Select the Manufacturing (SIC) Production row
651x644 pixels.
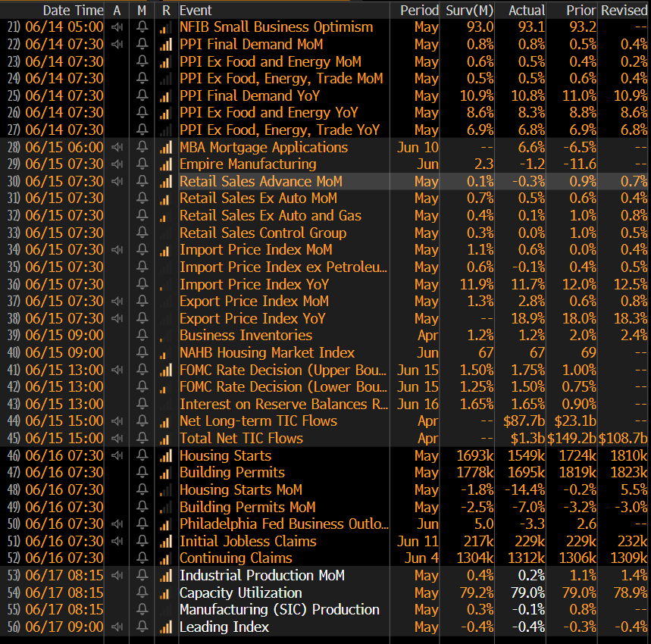[279, 610]
